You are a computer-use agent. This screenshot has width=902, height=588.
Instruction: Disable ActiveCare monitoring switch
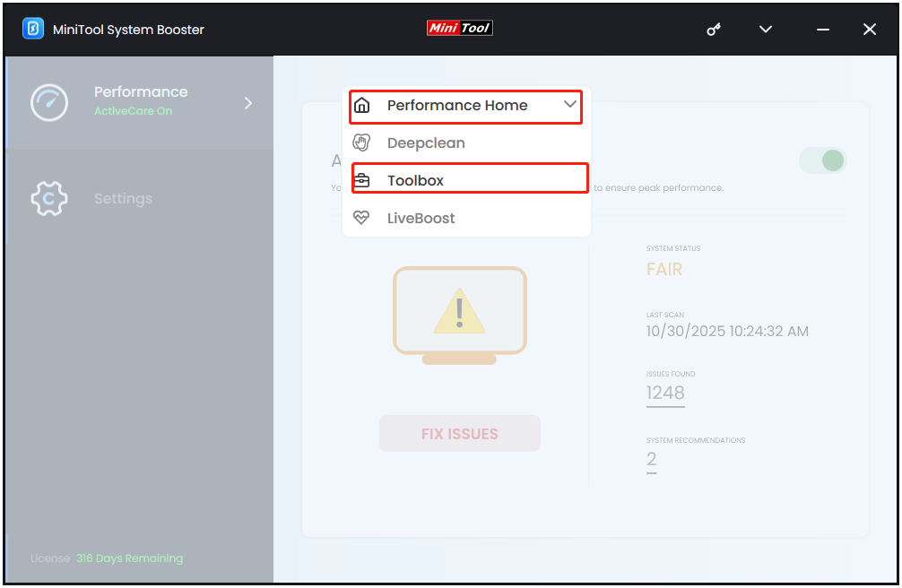(x=822, y=160)
